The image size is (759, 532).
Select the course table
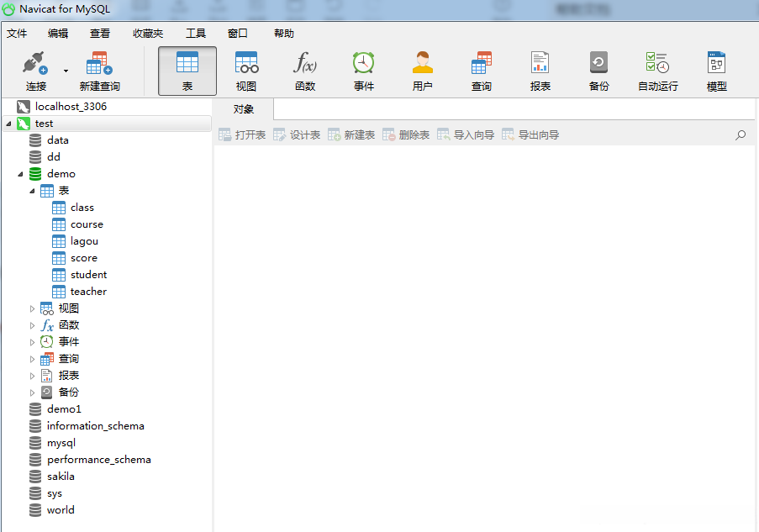pos(87,224)
